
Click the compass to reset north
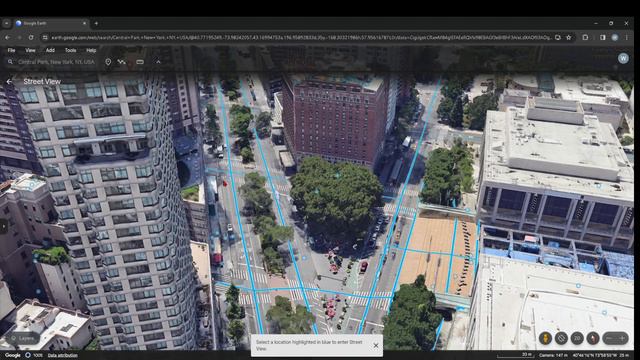[x=593, y=338]
